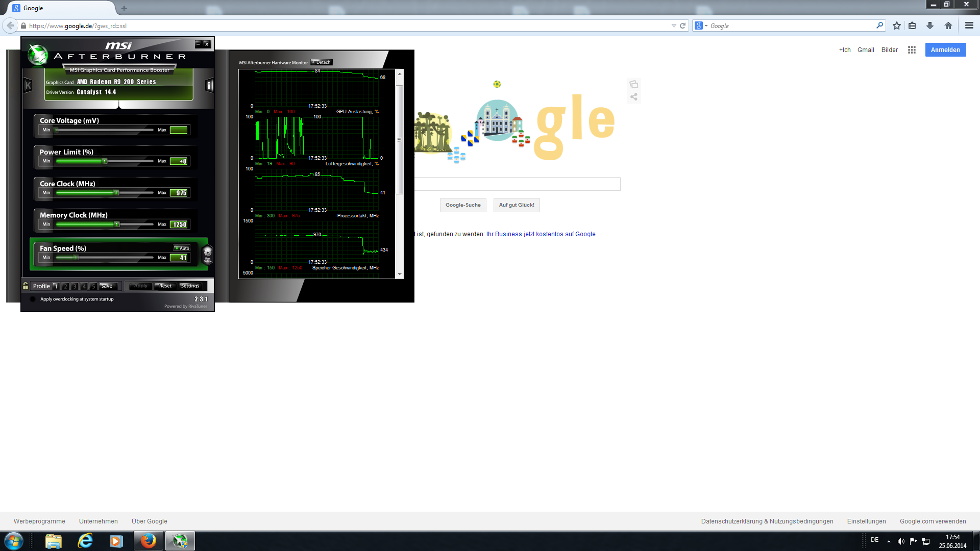Open URL bar history dropdown arrow

coord(673,26)
